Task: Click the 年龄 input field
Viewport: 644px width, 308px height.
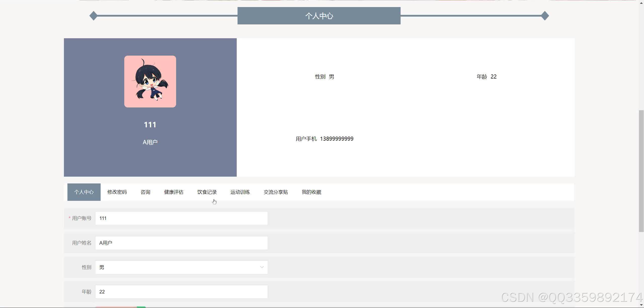Action: [x=181, y=292]
